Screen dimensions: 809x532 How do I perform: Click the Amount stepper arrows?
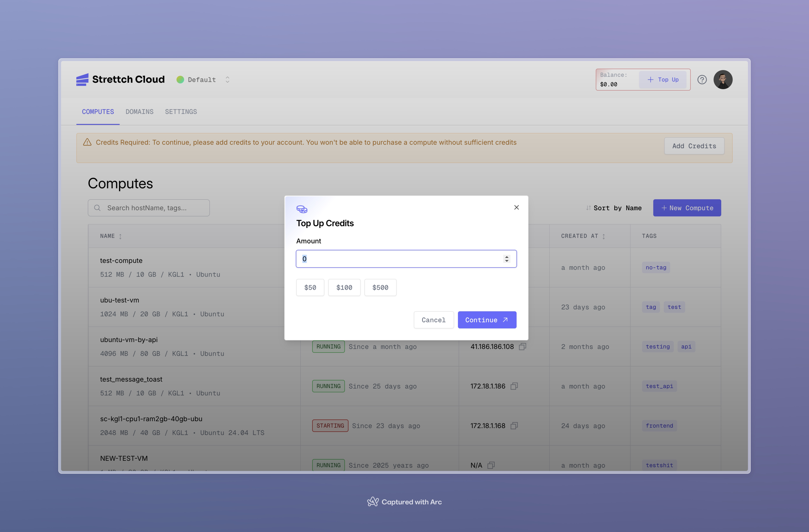tap(506, 259)
